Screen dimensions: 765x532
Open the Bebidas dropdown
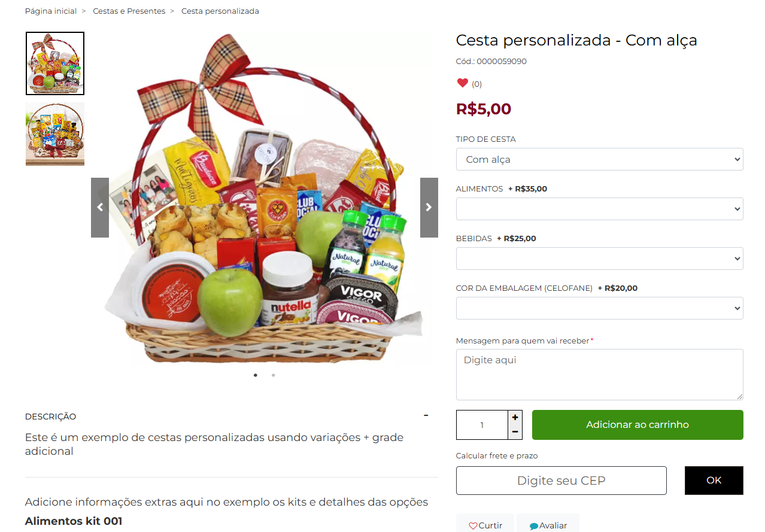pos(600,259)
